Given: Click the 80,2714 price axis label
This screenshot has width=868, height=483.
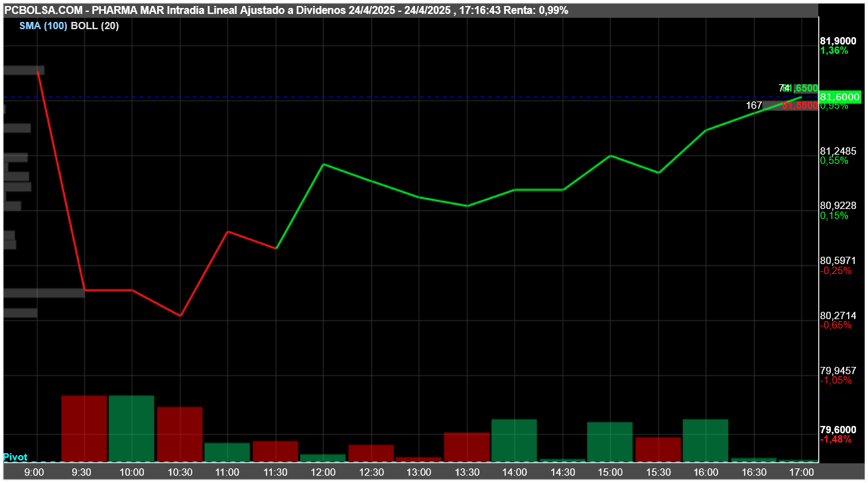Looking at the screenshot, I should 838,315.
